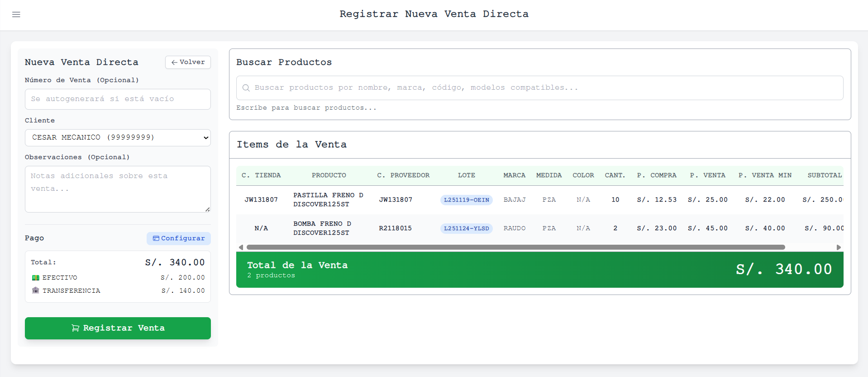Click the P. VENTA column header
868x377 pixels.
[708, 175]
